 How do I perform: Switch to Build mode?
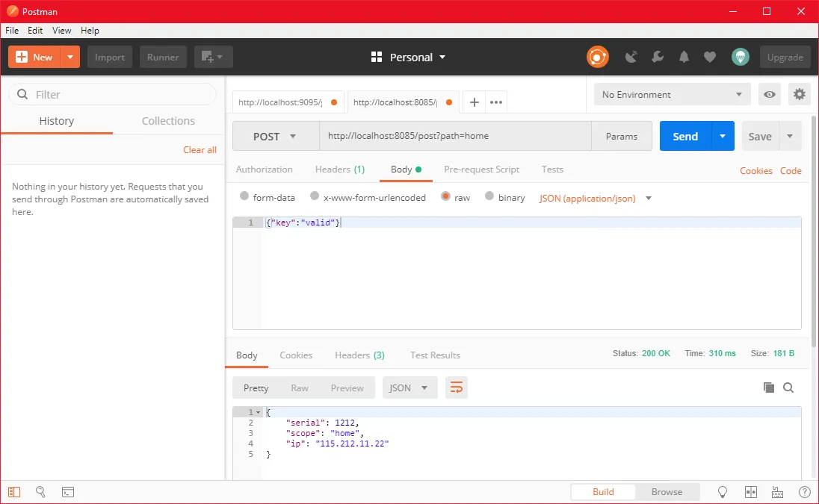tap(603, 492)
